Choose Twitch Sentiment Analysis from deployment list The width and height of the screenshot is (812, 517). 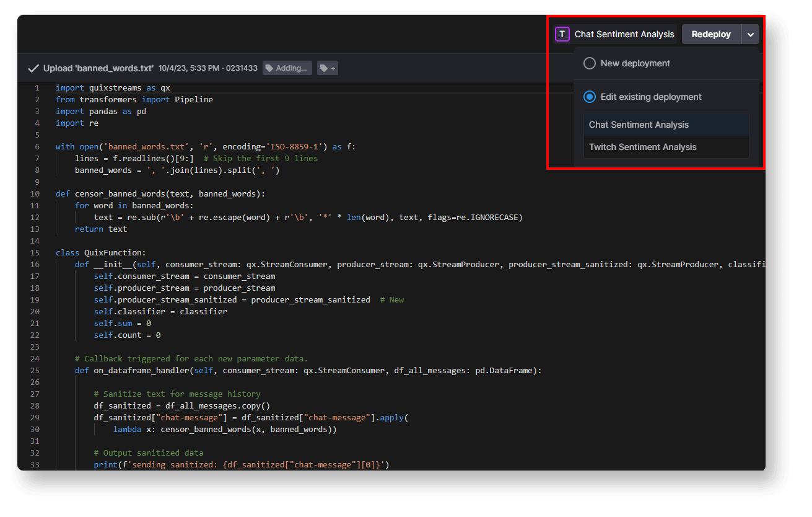[x=642, y=147]
